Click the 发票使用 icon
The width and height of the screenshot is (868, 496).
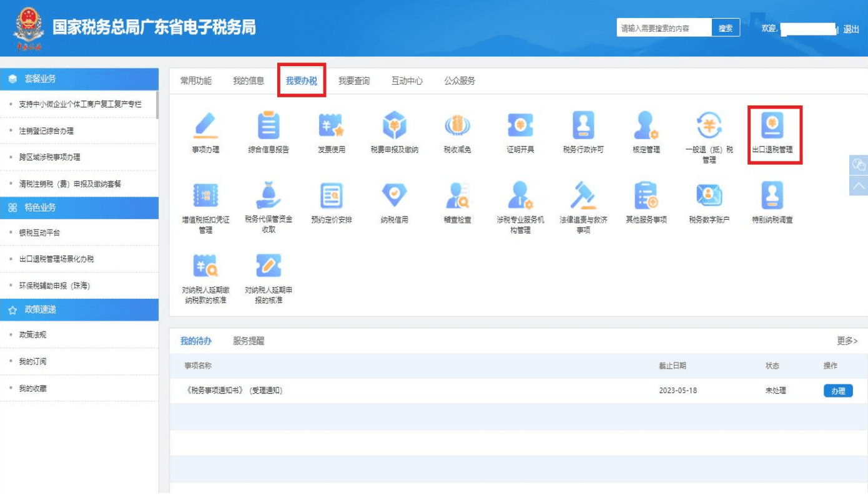[x=332, y=127]
